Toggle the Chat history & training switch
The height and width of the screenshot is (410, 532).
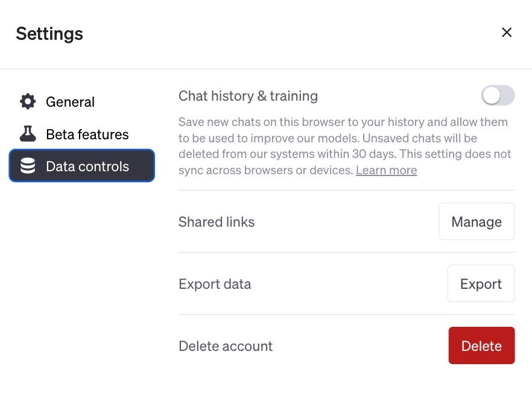pyautogui.click(x=498, y=95)
